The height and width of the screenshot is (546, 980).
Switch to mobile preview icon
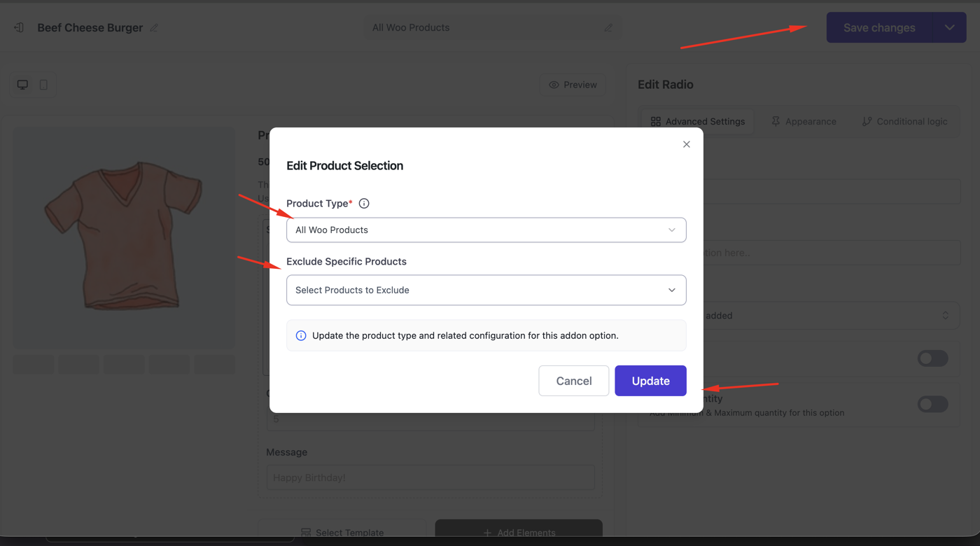point(43,85)
